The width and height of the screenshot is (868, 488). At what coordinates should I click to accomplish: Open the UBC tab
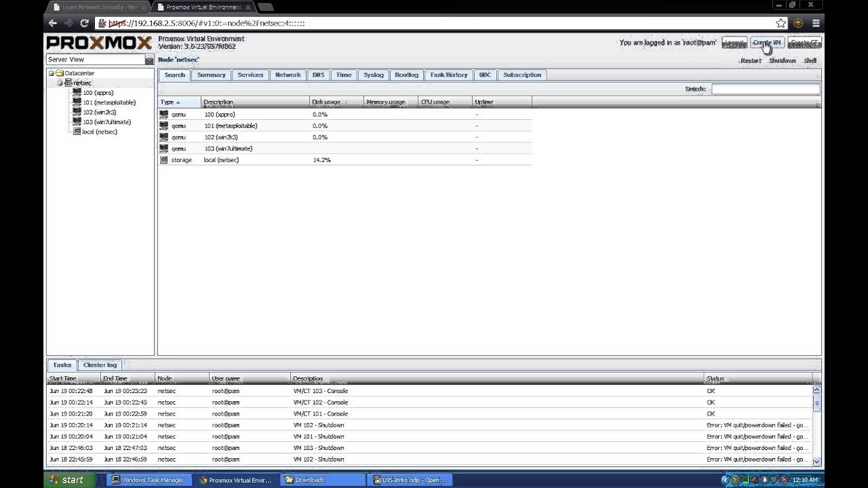pyautogui.click(x=485, y=75)
